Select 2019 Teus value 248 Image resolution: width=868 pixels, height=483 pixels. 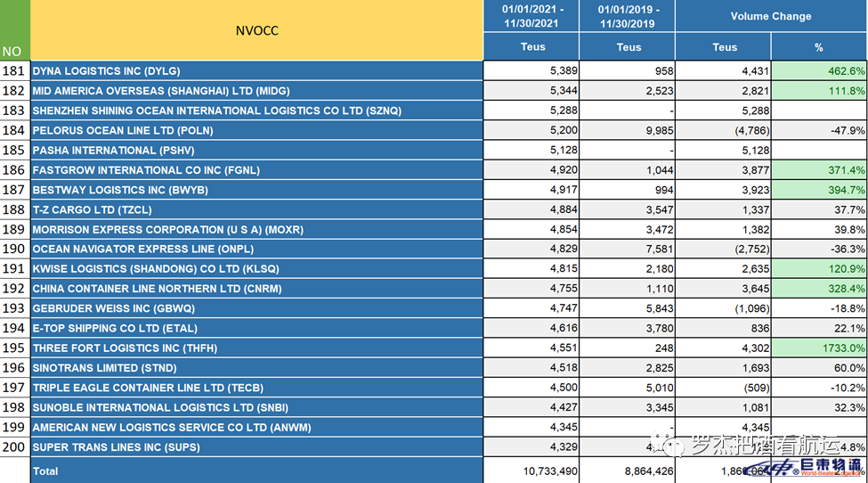[x=628, y=348]
